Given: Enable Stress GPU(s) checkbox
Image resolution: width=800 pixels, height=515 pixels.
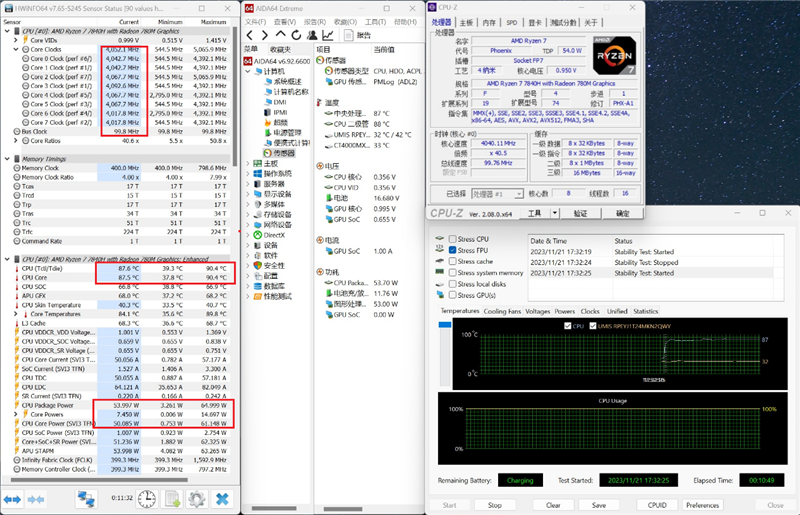Looking at the screenshot, I should (x=453, y=295).
